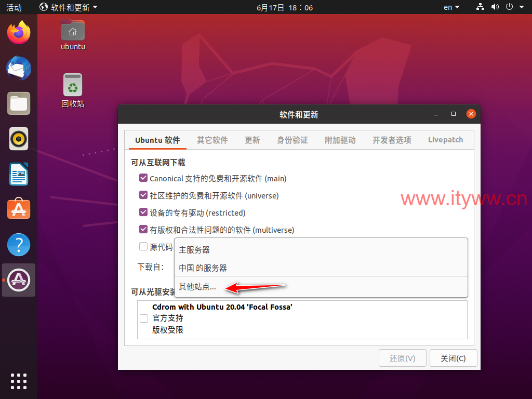The image size is (532, 399).
Task: Maximize the 软件和更新 window
Action: [453, 114]
